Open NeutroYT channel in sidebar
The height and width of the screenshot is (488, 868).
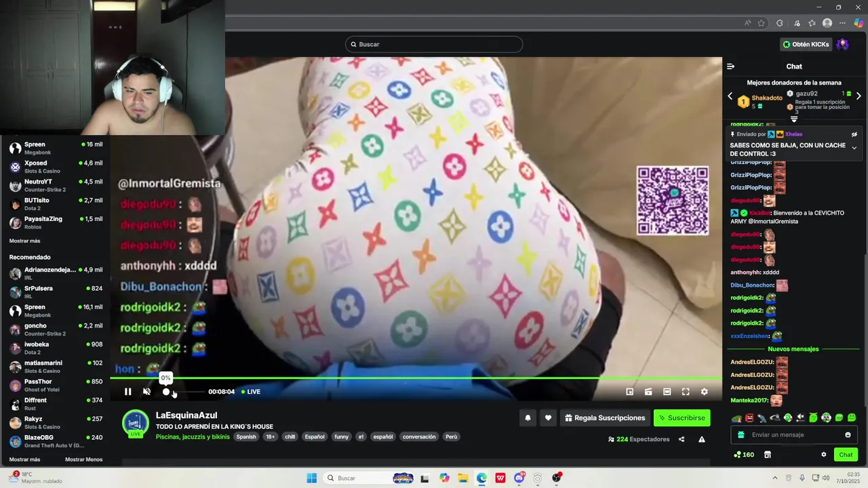(x=56, y=185)
